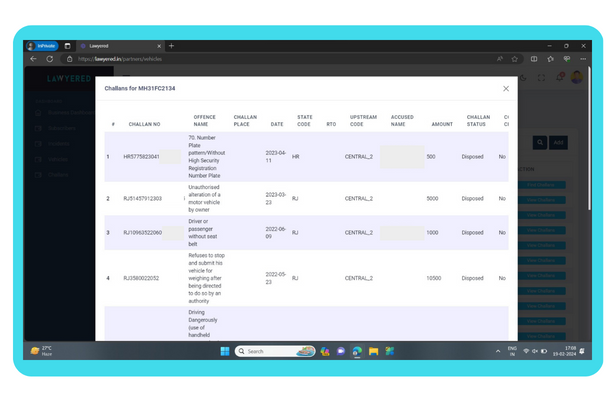Select challan number HR5775823041

tap(141, 157)
